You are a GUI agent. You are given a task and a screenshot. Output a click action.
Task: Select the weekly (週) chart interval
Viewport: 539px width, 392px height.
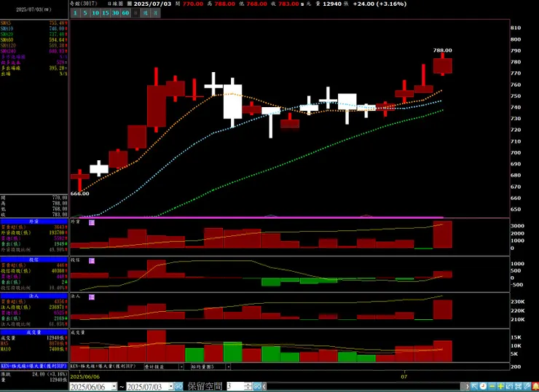click(x=146, y=13)
